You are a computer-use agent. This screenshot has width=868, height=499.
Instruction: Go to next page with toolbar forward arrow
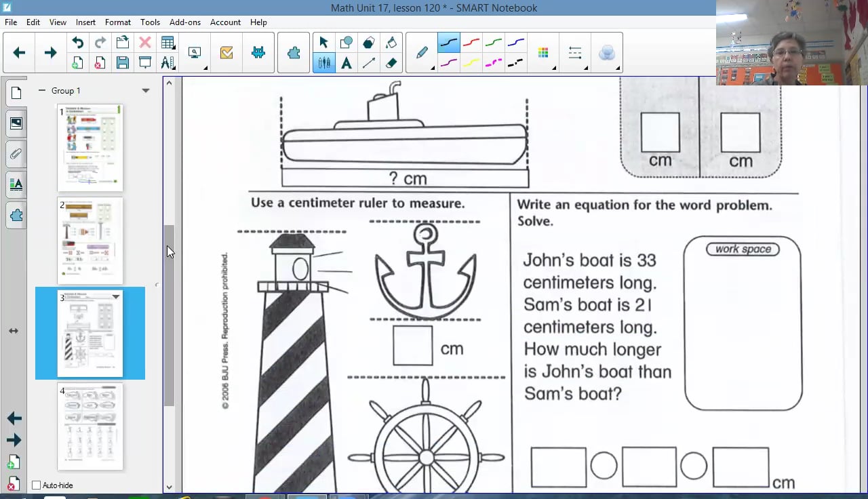click(50, 52)
